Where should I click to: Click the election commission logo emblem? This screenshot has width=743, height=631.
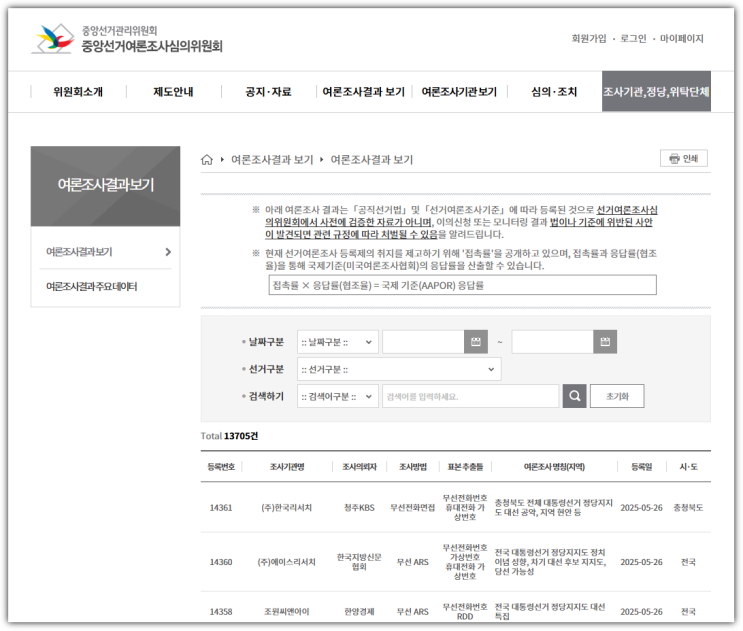pyautogui.click(x=53, y=38)
